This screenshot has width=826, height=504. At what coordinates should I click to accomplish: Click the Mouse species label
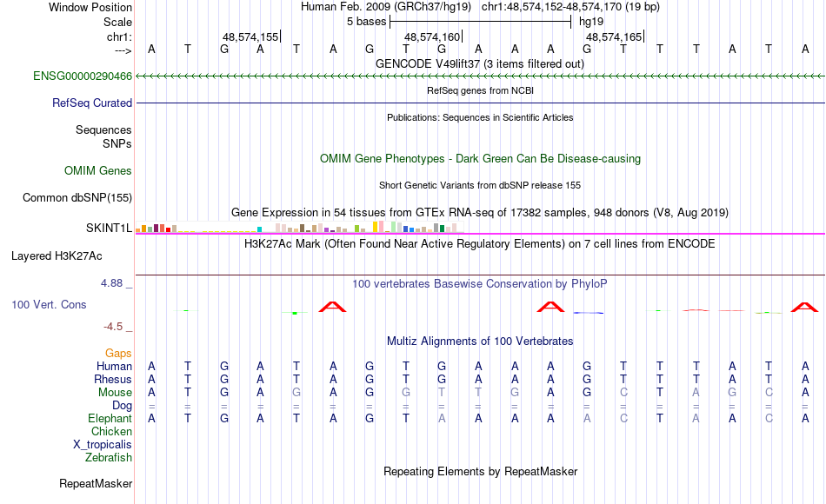point(116,393)
